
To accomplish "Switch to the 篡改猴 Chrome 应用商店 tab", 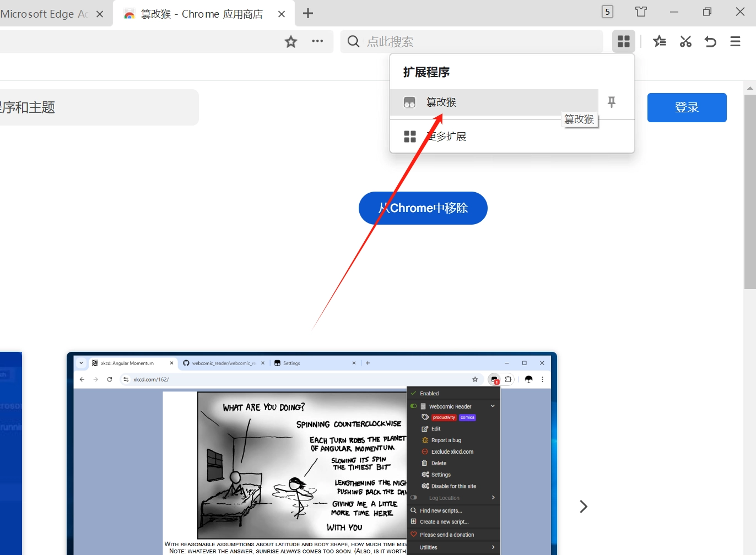I will click(203, 14).
